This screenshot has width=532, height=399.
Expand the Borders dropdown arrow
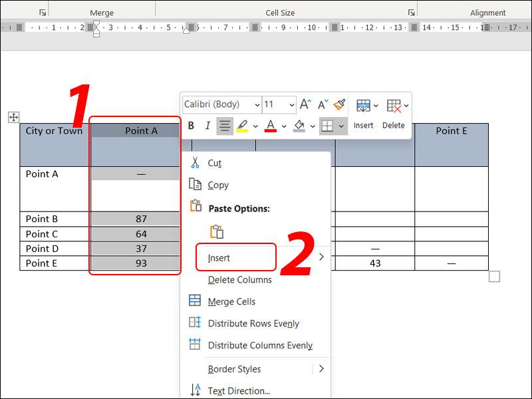342,126
